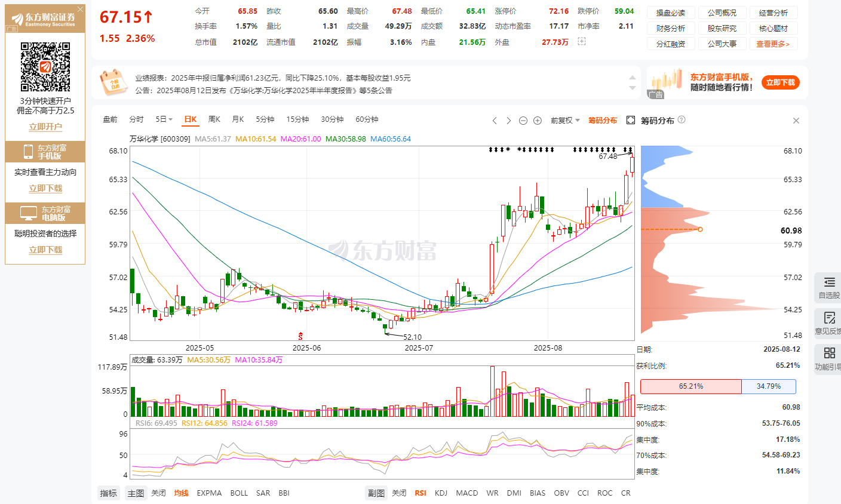
Task: Open the 前复权 dropdown
Action: [565, 121]
